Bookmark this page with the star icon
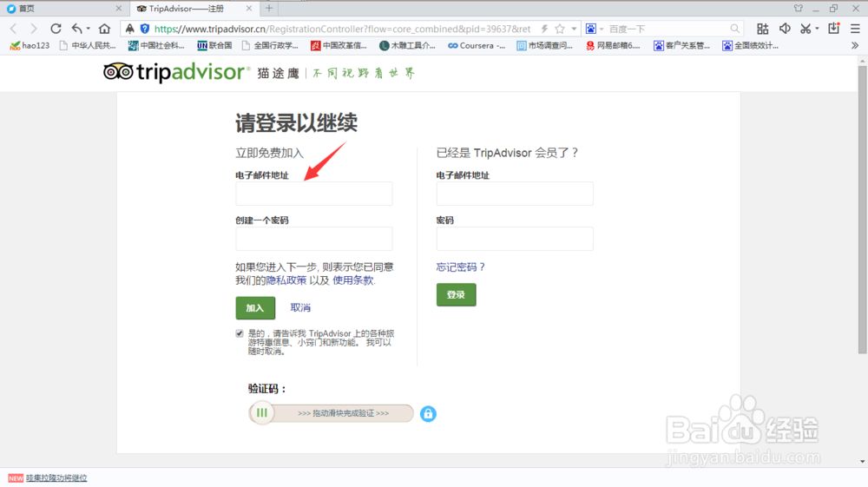The image size is (868, 487). point(560,29)
